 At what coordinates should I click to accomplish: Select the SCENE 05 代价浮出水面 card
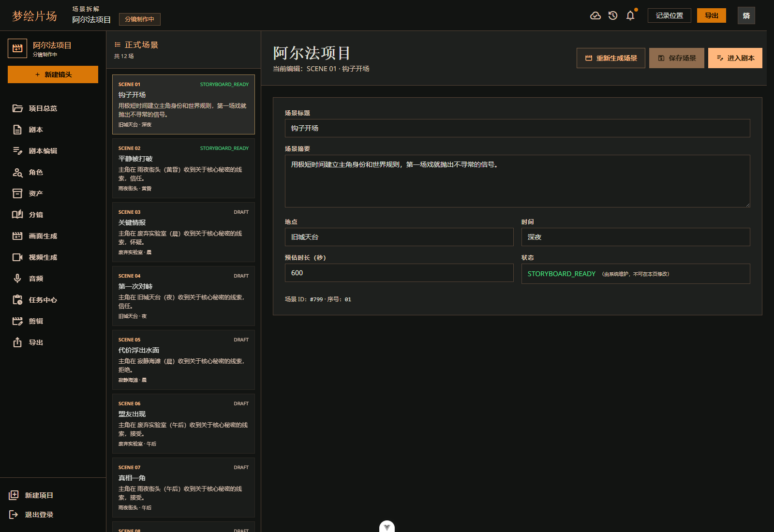point(183,360)
